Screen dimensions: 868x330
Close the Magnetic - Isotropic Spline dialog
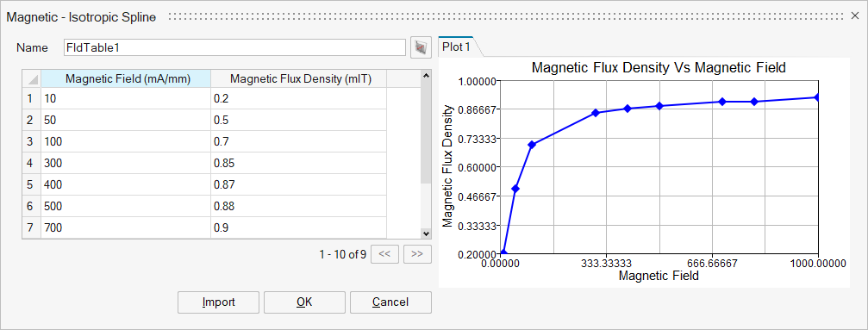tap(855, 16)
